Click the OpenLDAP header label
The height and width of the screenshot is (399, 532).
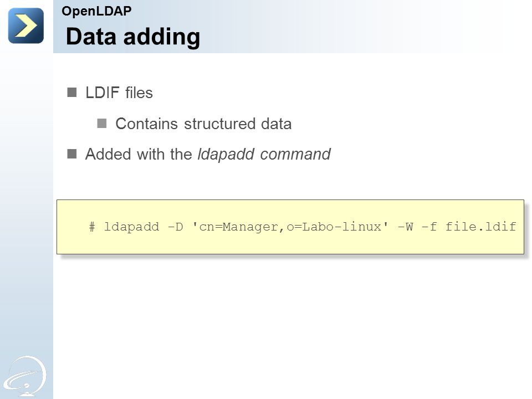pyautogui.click(x=96, y=11)
